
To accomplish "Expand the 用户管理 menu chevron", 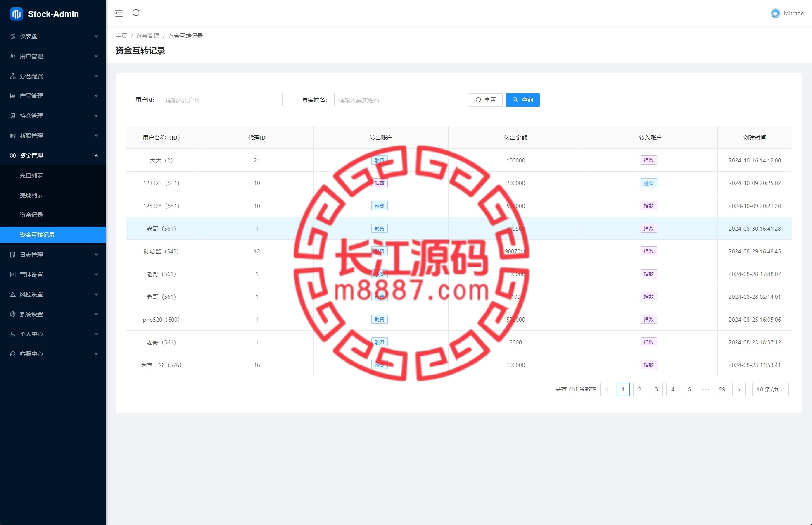I will (x=96, y=56).
